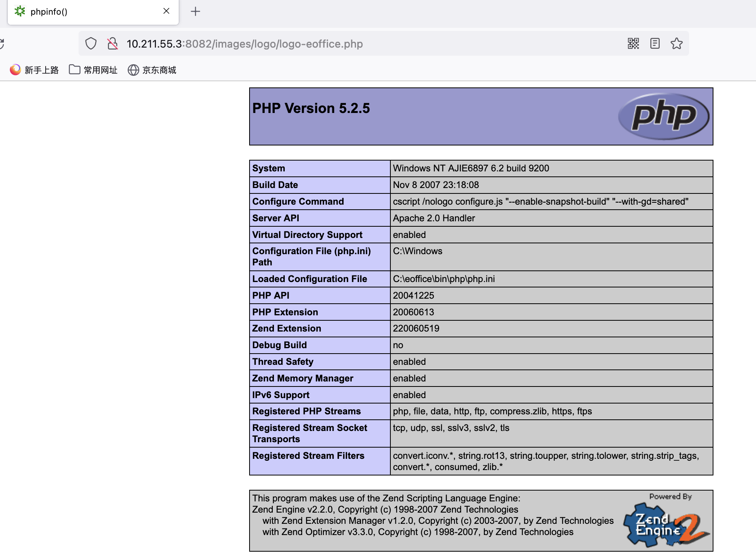Close the phpinfo() tab
Viewport: 756px width, 554px height.
point(166,11)
